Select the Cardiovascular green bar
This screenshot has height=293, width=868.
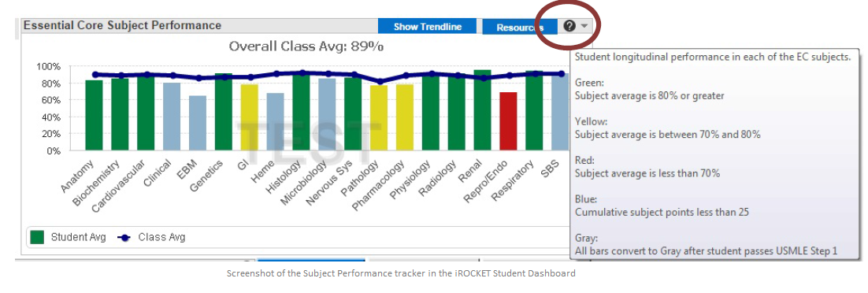click(146, 113)
